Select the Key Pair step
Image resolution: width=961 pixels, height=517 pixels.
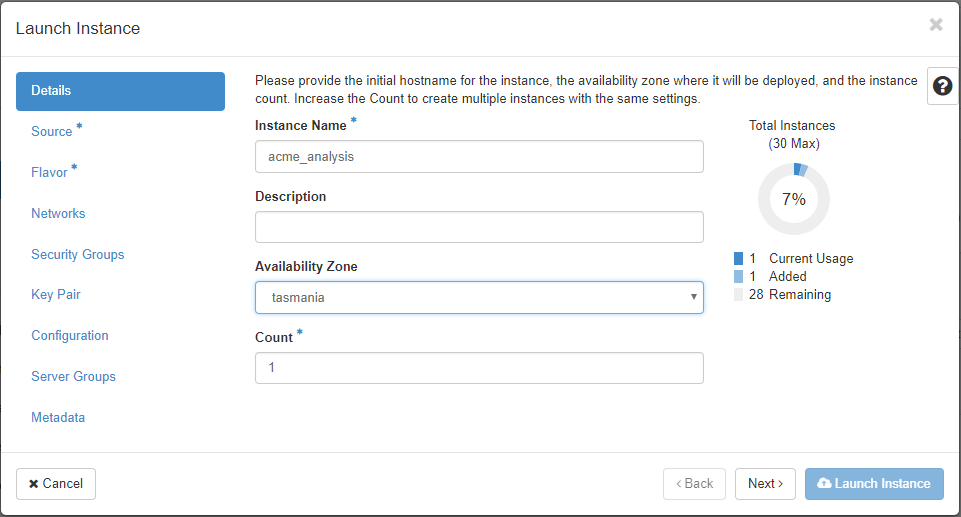[x=56, y=295]
